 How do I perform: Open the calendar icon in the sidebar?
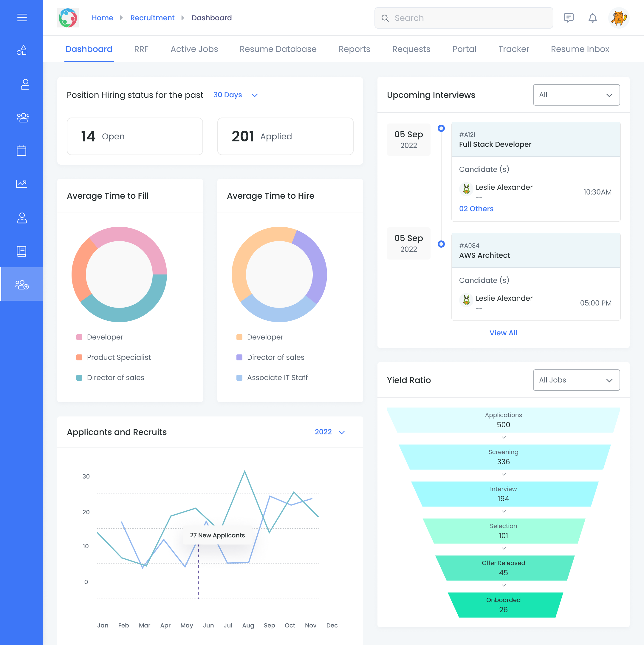[x=21, y=151]
